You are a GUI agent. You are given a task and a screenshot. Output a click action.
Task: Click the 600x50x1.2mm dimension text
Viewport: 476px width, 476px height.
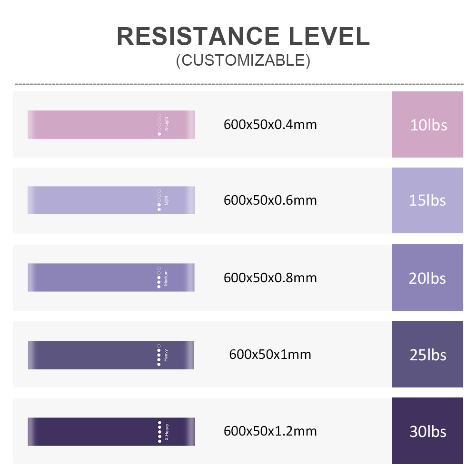(x=270, y=431)
